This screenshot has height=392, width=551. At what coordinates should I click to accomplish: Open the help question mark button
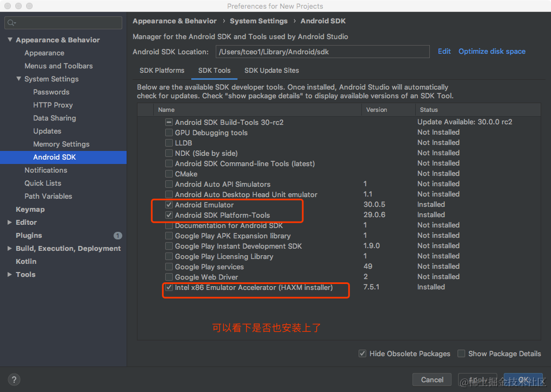click(14, 380)
